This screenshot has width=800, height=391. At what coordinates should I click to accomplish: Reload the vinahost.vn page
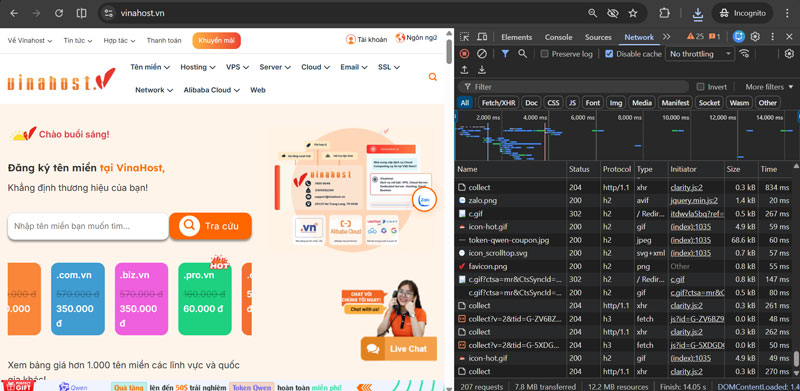coord(59,13)
